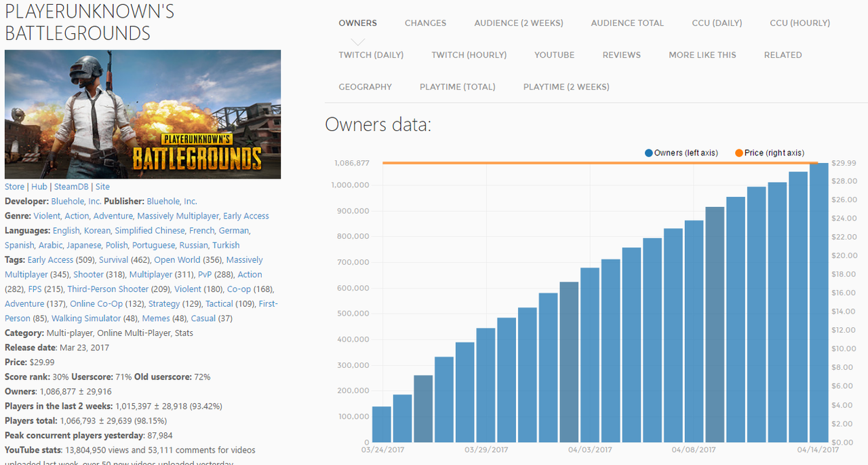Show the Playtime (Total) tab

tap(457, 87)
